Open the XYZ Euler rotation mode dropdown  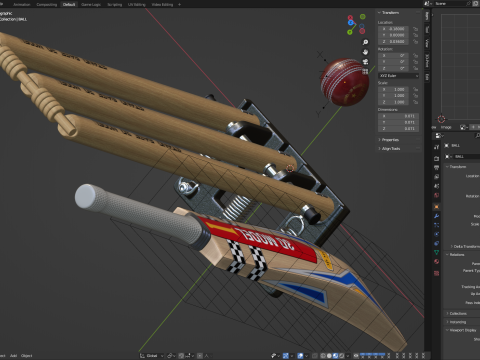tap(398, 76)
